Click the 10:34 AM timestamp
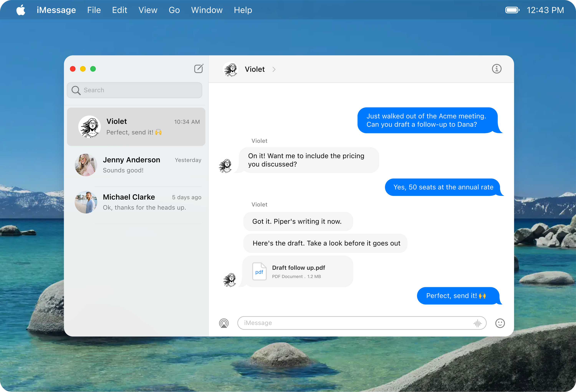The width and height of the screenshot is (576, 392). click(187, 122)
